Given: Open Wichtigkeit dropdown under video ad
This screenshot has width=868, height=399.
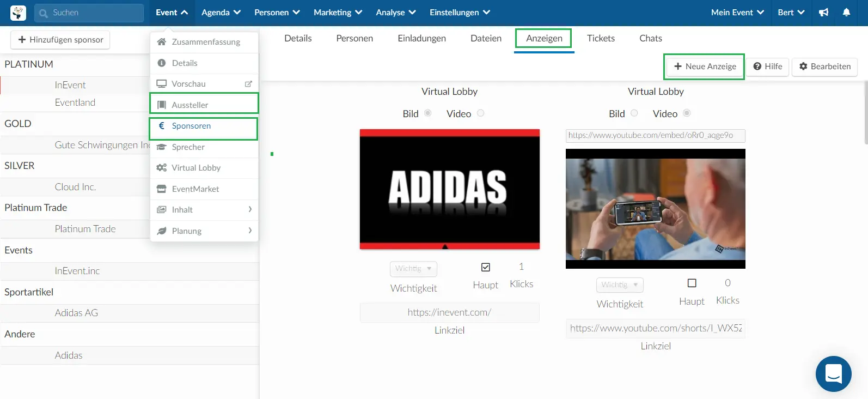Looking at the screenshot, I should click(x=620, y=285).
